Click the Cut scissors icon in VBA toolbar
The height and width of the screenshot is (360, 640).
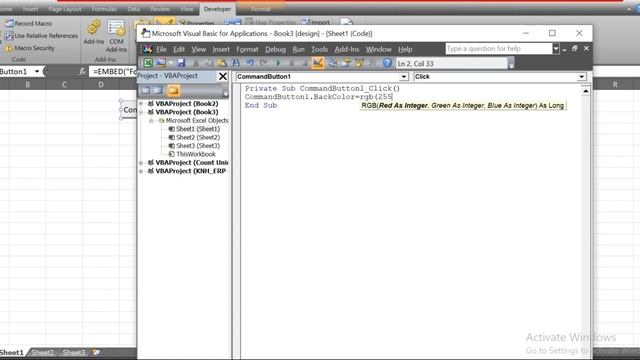click(x=196, y=63)
